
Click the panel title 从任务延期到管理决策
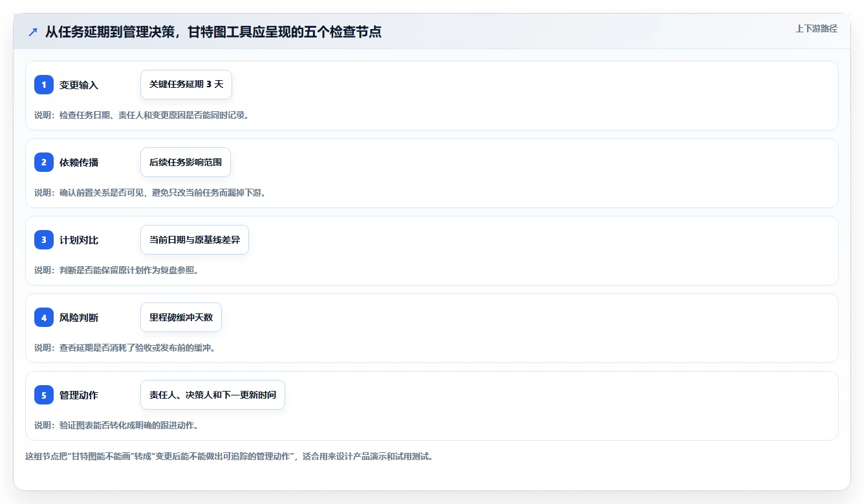tap(213, 32)
